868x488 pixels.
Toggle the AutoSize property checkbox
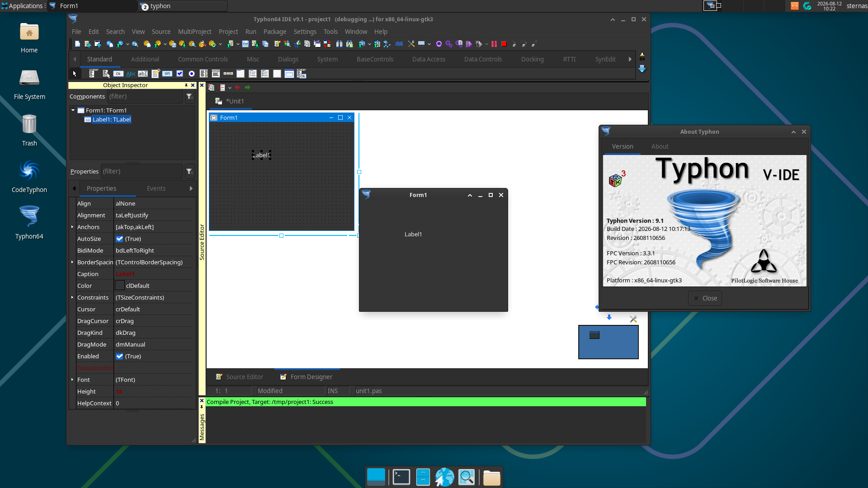tap(119, 239)
